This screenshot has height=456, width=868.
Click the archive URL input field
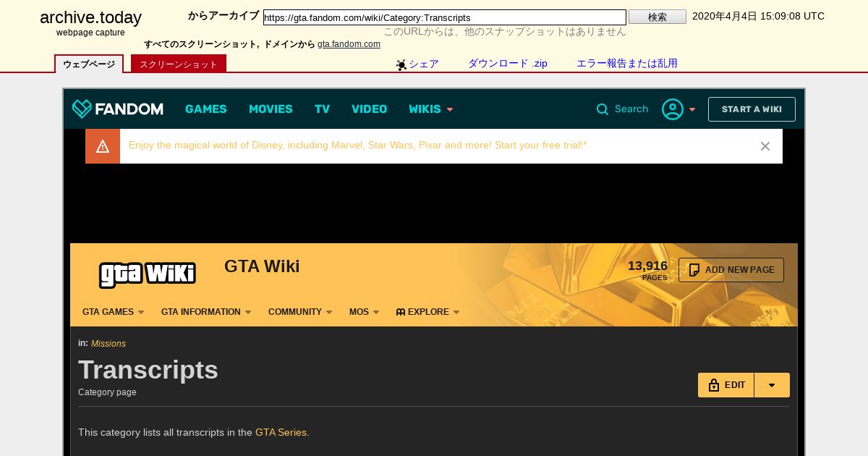point(445,17)
